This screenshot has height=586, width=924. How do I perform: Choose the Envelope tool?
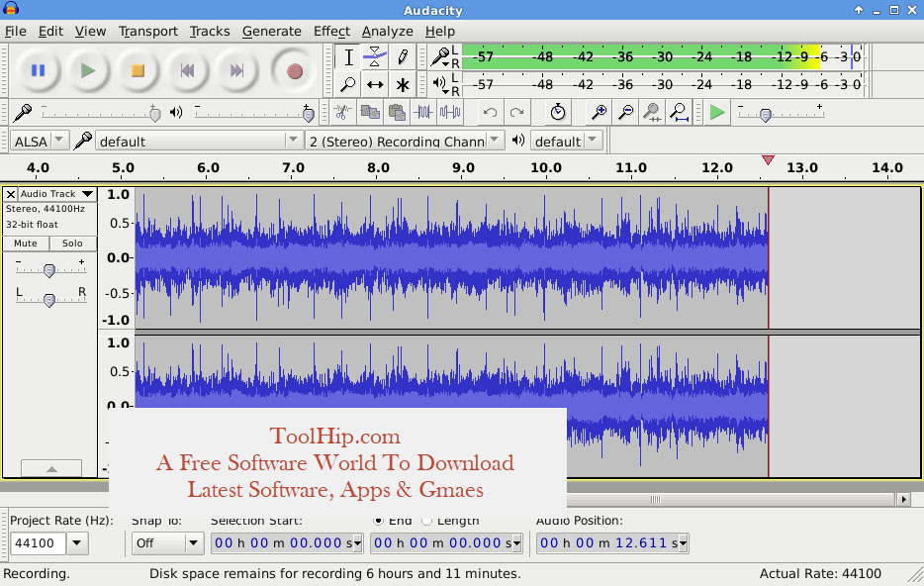click(x=375, y=57)
